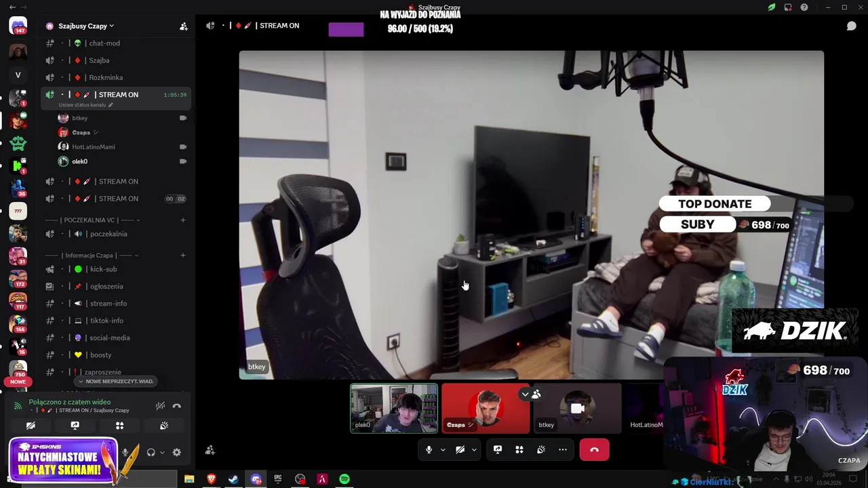
Task: Open the inbox icon in title bar
Action: tap(788, 7)
